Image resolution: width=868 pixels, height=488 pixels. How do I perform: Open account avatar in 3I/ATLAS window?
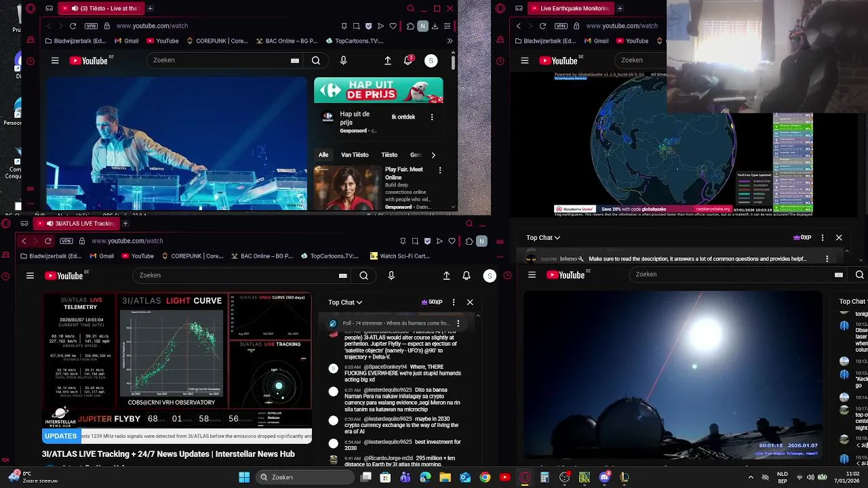pos(490,275)
